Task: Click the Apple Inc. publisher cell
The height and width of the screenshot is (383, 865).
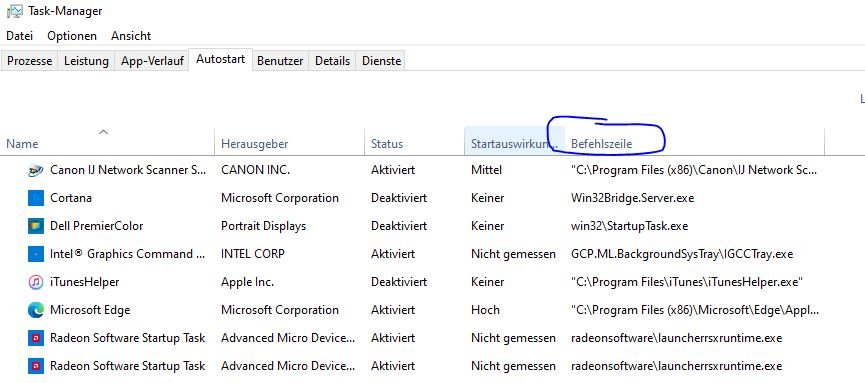Action: click(247, 283)
